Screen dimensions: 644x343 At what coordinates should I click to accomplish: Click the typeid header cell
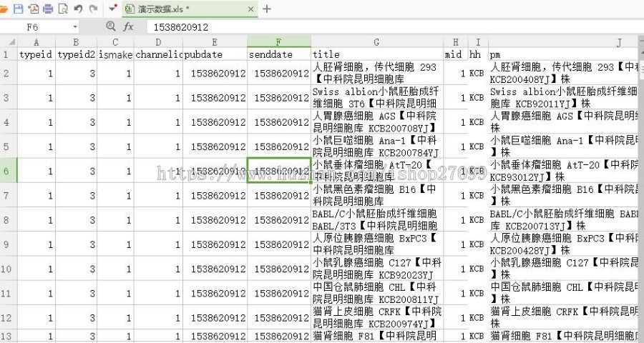pyautogui.click(x=36, y=54)
